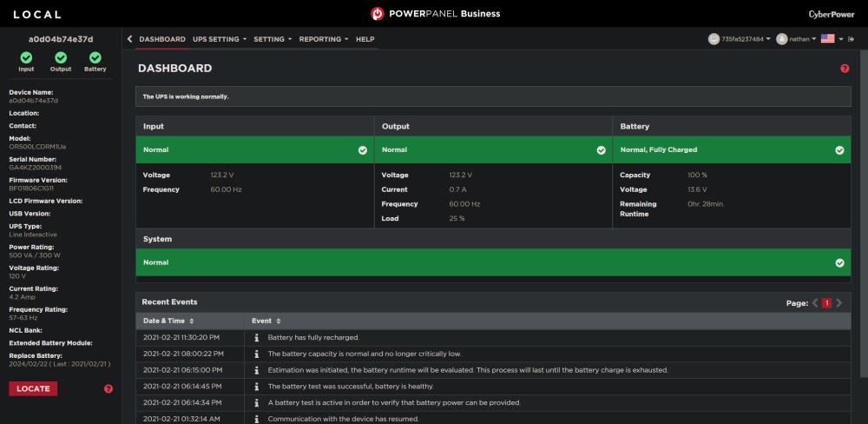The height and width of the screenshot is (424, 868).
Task: Click Frequency Rating value '57-63 Hz'
Action: pyautogui.click(x=23, y=318)
